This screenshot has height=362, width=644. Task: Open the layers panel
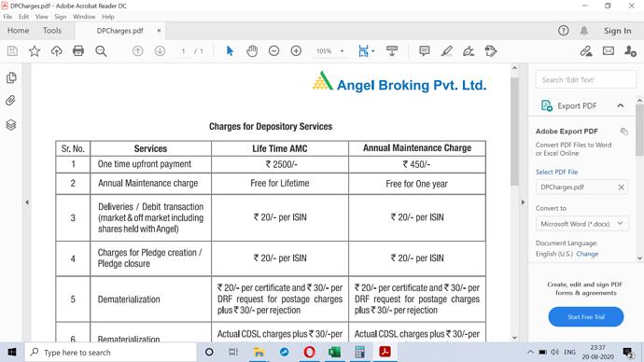(11, 125)
